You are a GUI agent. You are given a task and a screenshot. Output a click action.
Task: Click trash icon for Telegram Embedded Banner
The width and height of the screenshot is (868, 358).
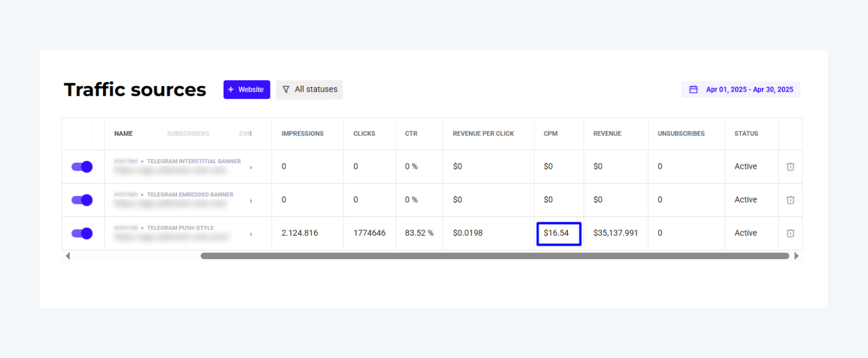click(x=790, y=200)
